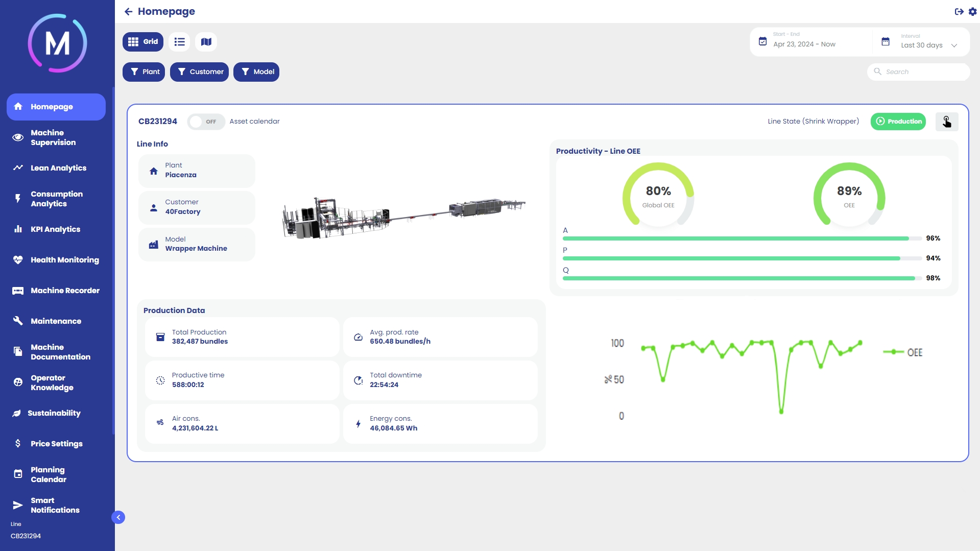Click the logout icon in top bar
The image size is (980, 551).
click(x=959, y=11)
